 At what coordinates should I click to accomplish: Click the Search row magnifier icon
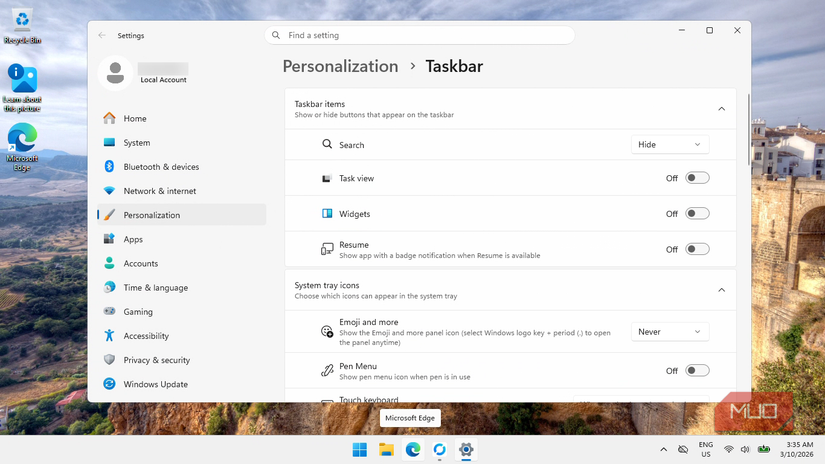coord(327,144)
